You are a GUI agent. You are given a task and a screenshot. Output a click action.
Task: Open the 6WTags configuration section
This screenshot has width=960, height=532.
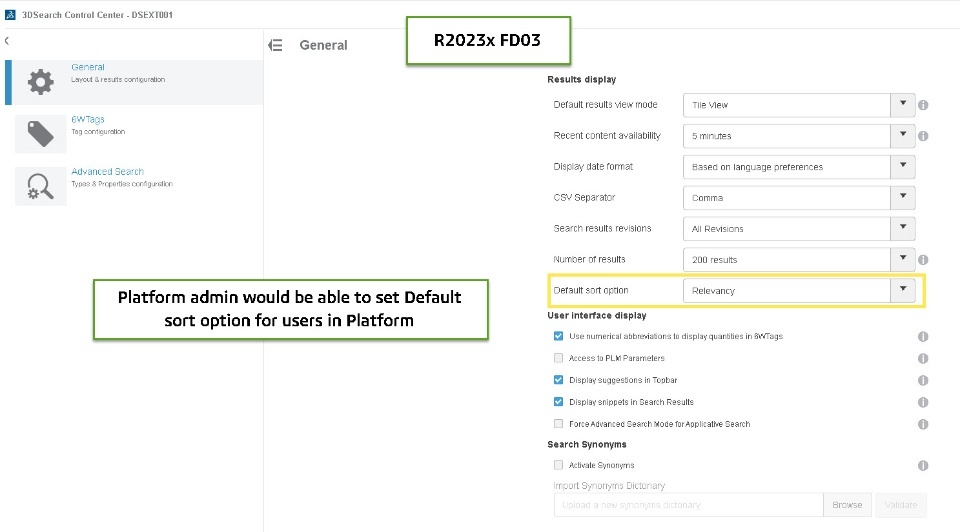[88, 120]
